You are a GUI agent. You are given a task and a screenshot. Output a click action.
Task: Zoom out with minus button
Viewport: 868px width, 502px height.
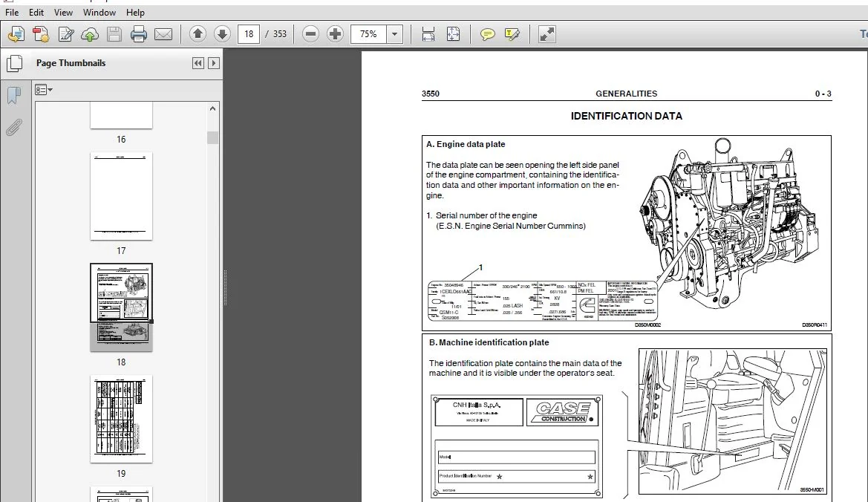[x=310, y=33]
